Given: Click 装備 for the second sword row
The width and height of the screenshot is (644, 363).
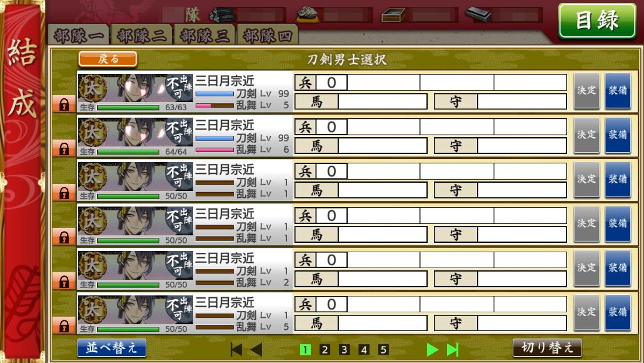Looking at the screenshot, I should (618, 135).
